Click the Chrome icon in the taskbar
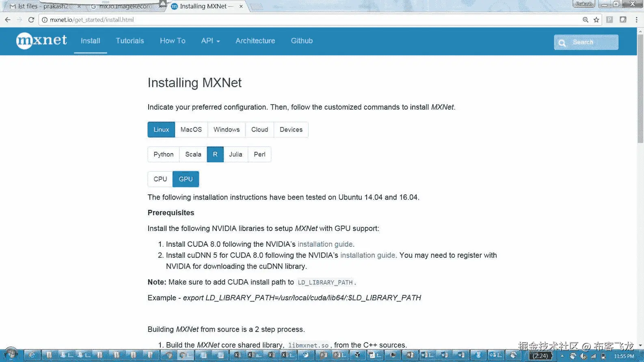This screenshot has height=362, width=644. coord(185,355)
